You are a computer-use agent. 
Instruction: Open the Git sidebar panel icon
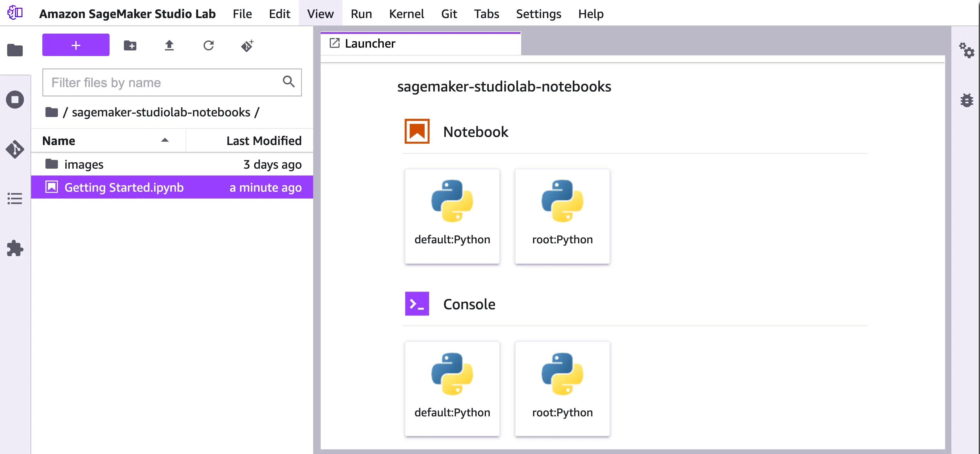tap(15, 149)
